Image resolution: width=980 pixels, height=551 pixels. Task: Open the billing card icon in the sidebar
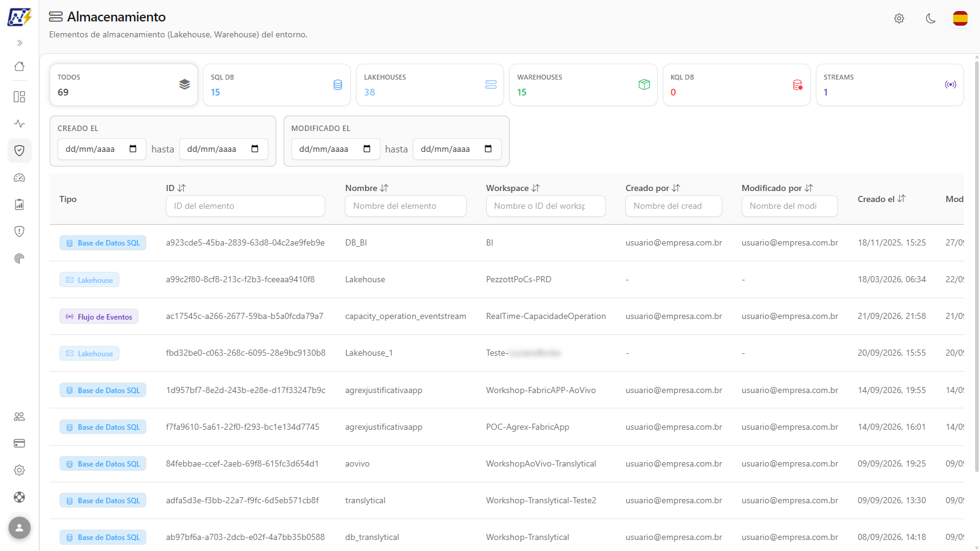pos(20,443)
